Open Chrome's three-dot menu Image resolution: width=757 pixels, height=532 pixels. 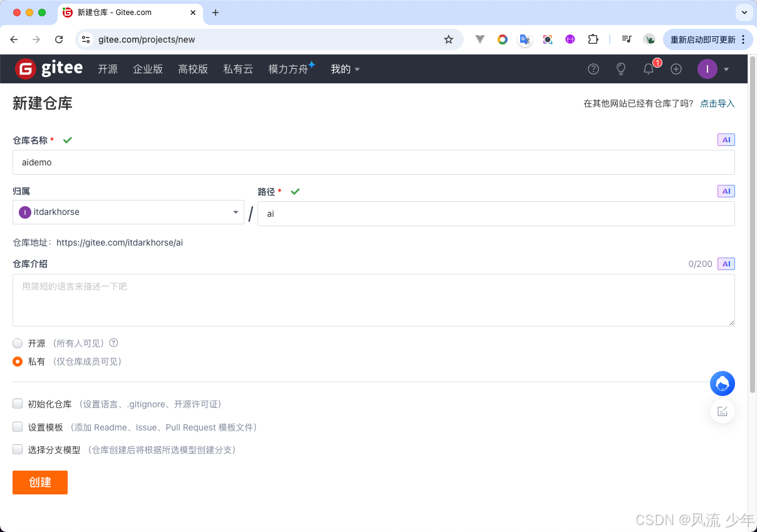click(743, 39)
